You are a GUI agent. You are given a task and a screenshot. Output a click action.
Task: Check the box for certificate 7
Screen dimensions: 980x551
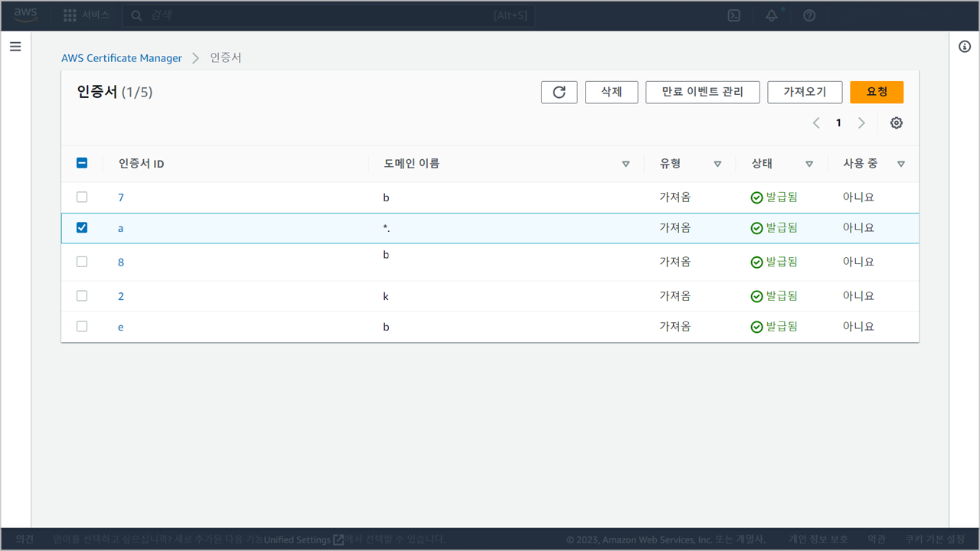pos(82,197)
